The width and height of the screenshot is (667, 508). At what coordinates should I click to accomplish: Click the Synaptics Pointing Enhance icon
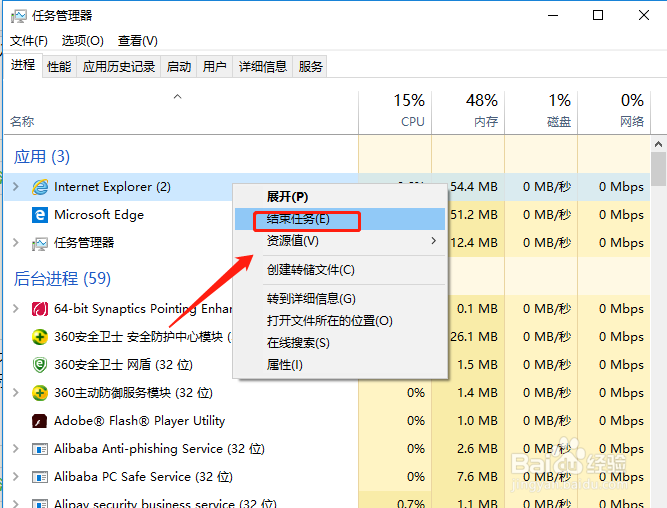point(40,308)
